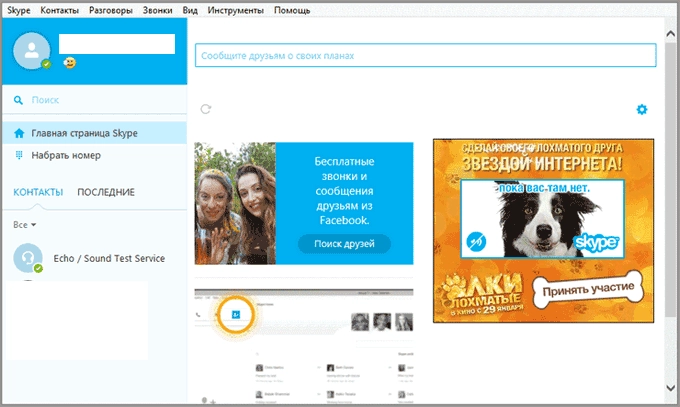This screenshot has height=407, width=680.
Task: Click the home icon in sidebar
Action: 19,133
